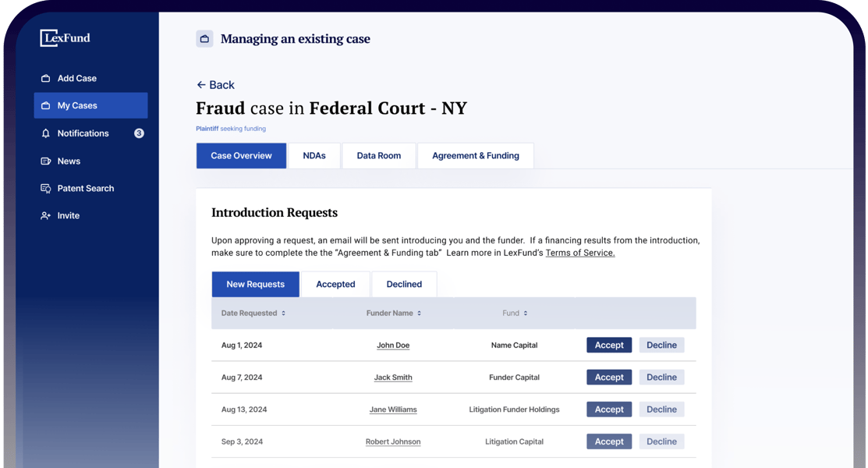Click the Patent Search icon

tap(45, 189)
